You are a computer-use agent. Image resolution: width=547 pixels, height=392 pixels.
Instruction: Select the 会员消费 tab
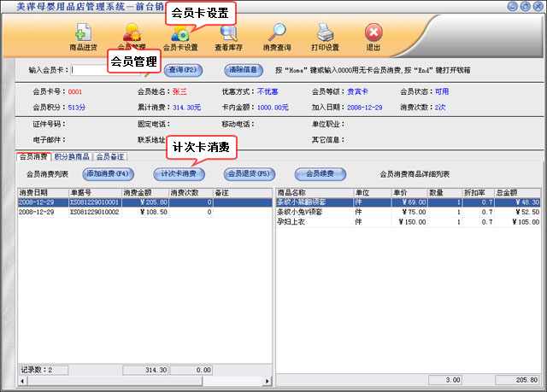tap(33, 157)
